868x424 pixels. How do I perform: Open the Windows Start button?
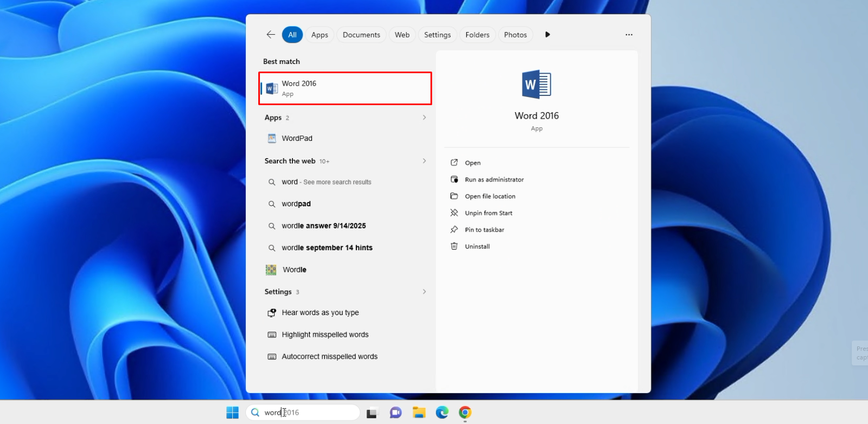[x=232, y=413]
